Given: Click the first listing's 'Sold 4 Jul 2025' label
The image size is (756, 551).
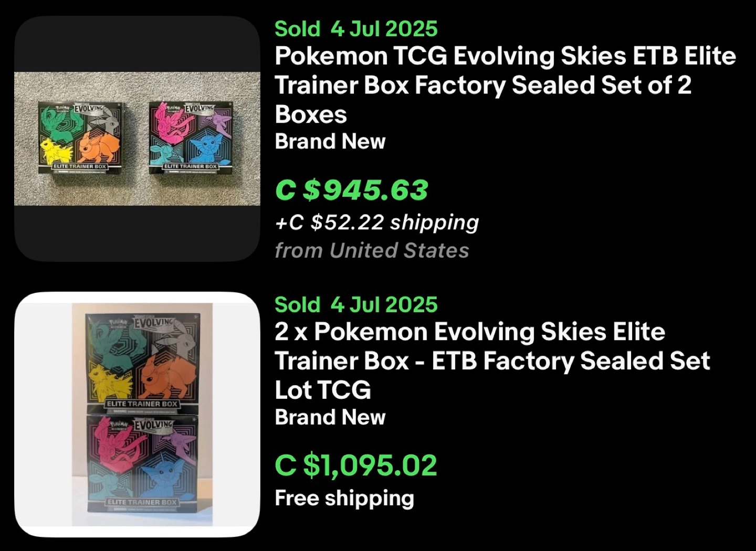Looking at the screenshot, I should pos(356,29).
